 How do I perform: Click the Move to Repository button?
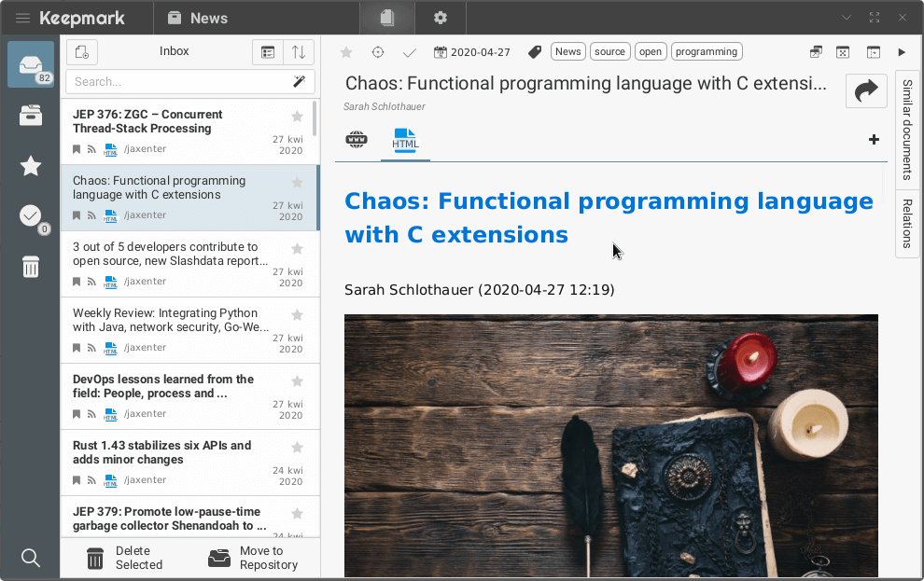(x=254, y=558)
